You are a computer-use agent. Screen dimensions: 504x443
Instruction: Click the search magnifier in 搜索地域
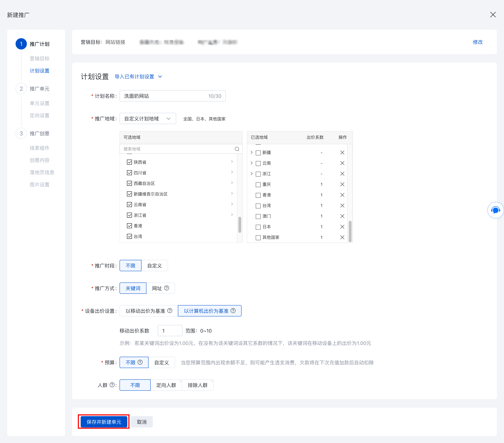(x=237, y=149)
